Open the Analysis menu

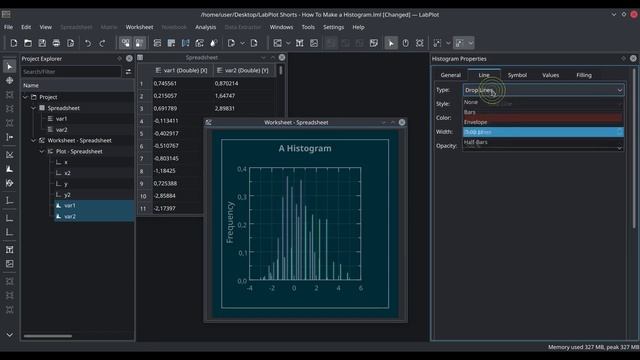point(206,27)
